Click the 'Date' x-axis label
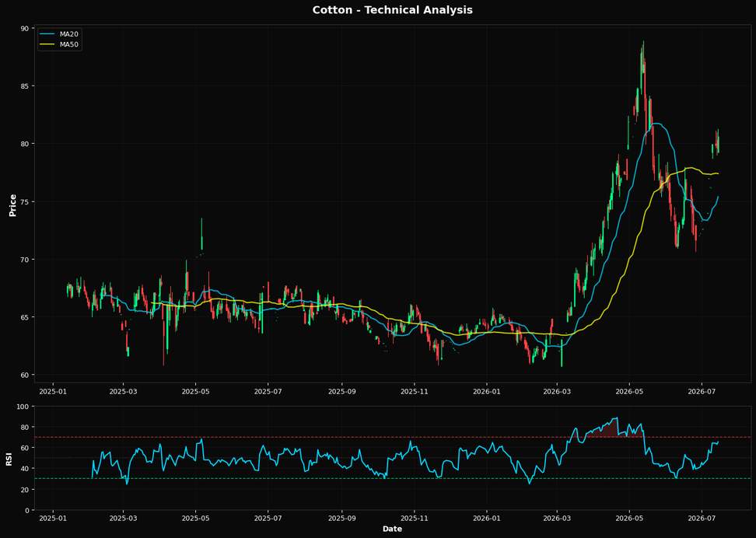The height and width of the screenshot is (538, 756). tap(392, 529)
